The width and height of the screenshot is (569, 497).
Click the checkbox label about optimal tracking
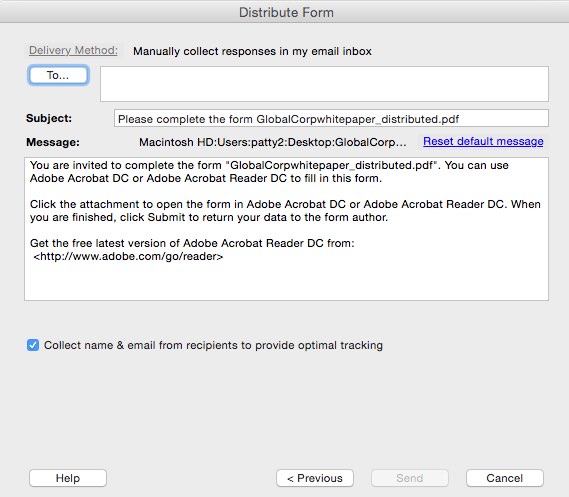click(x=213, y=345)
